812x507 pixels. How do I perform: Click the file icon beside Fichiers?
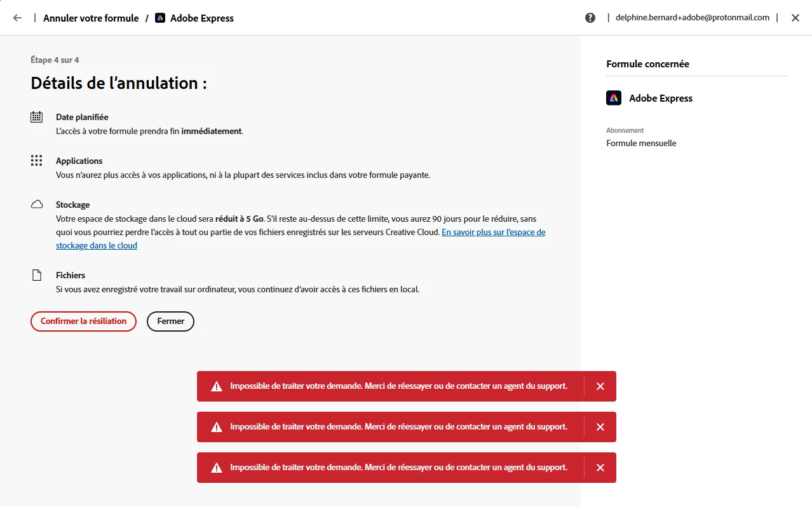coord(37,275)
